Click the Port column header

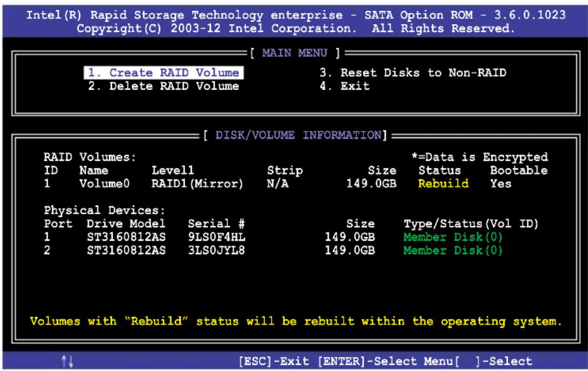(57, 223)
